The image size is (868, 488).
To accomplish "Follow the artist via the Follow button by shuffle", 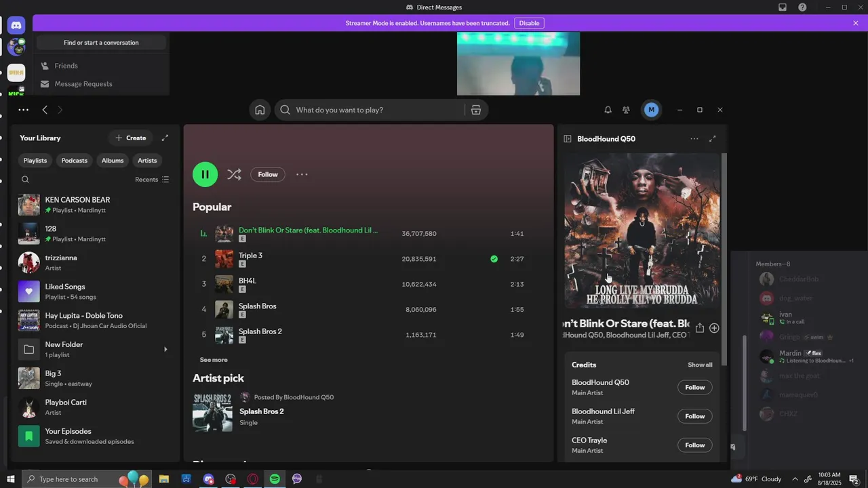I will coord(268,174).
